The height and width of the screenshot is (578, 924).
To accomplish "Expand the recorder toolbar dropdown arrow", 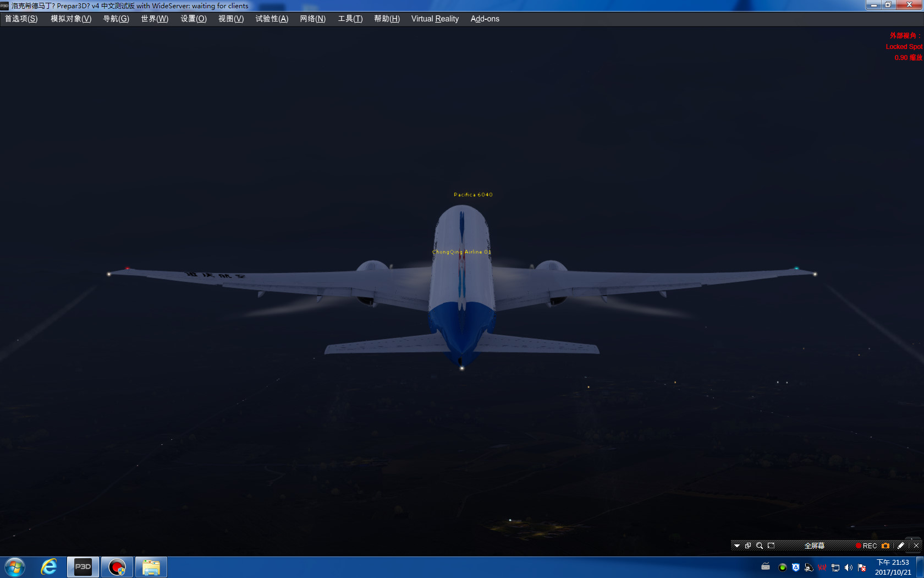I will (x=737, y=546).
